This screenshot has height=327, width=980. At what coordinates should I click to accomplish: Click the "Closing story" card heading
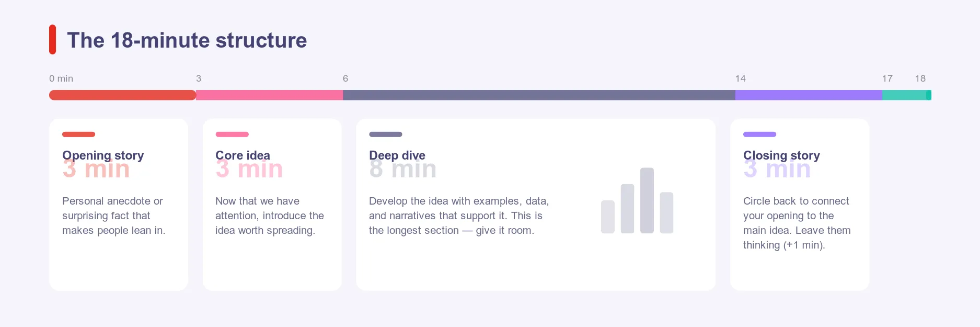(781, 155)
